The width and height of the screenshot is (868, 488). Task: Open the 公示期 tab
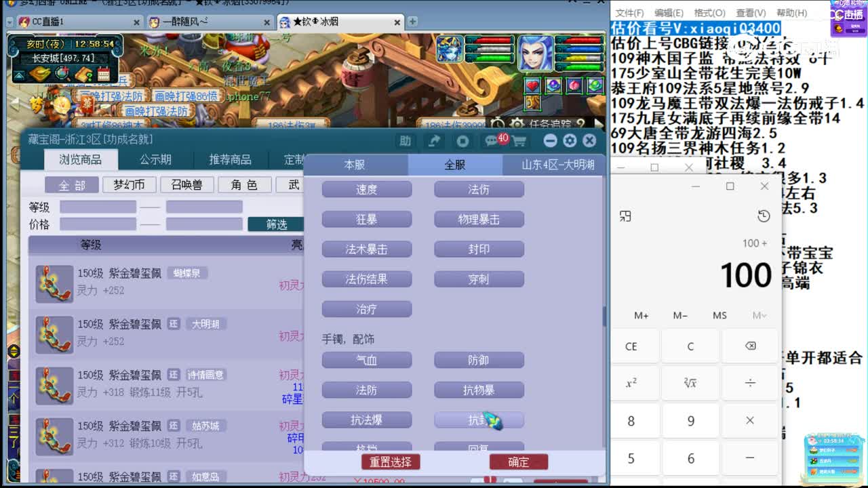click(x=156, y=159)
